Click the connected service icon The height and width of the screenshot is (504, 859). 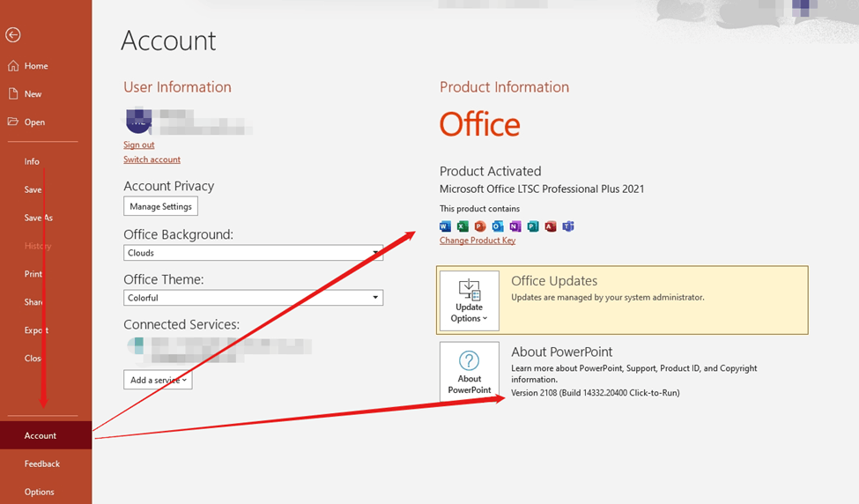136,346
